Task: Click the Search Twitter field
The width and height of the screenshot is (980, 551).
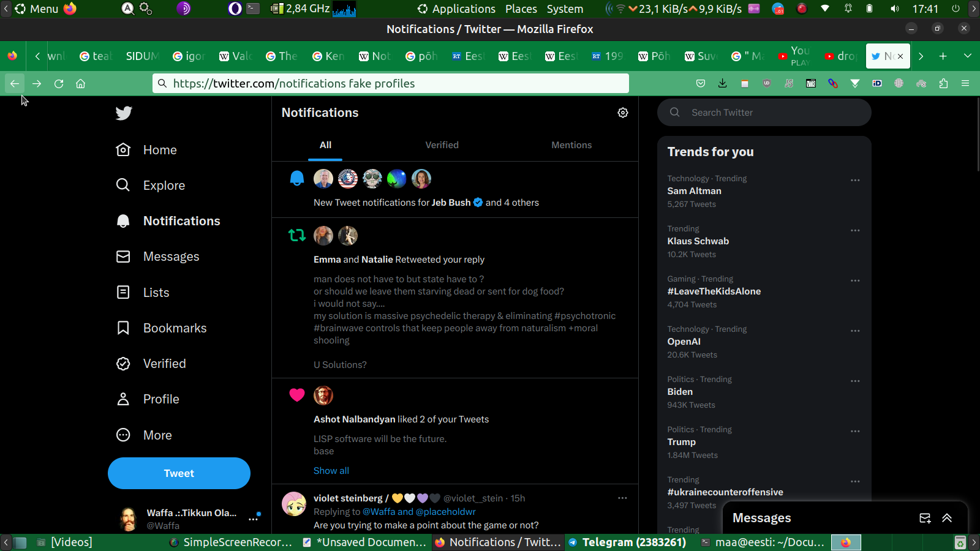Action: pyautogui.click(x=764, y=113)
